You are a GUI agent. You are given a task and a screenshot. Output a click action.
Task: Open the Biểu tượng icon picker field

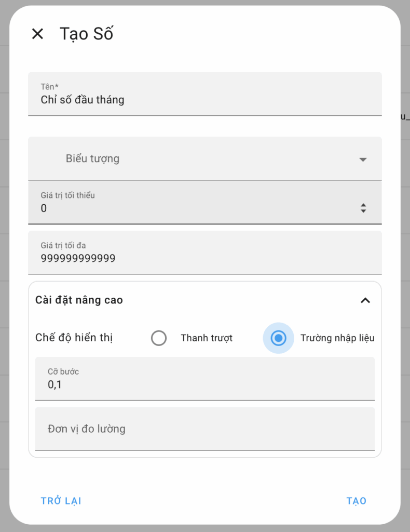click(204, 158)
